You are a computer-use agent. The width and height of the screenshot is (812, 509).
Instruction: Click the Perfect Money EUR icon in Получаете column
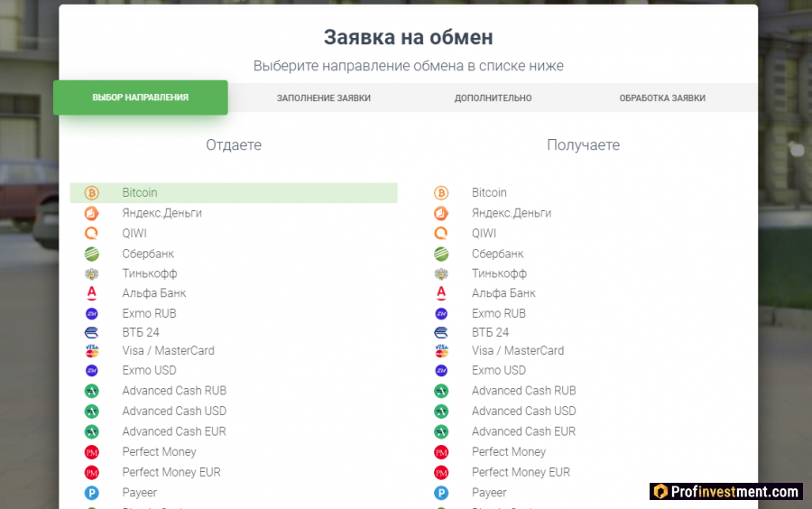pos(441,472)
